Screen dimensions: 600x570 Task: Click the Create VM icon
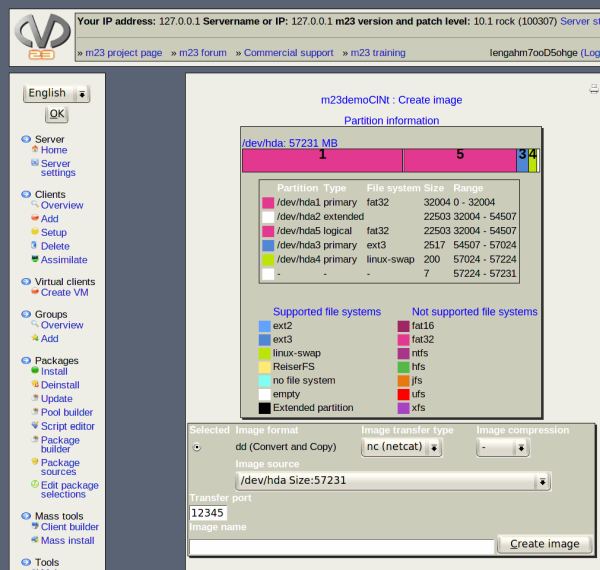click(x=35, y=292)
